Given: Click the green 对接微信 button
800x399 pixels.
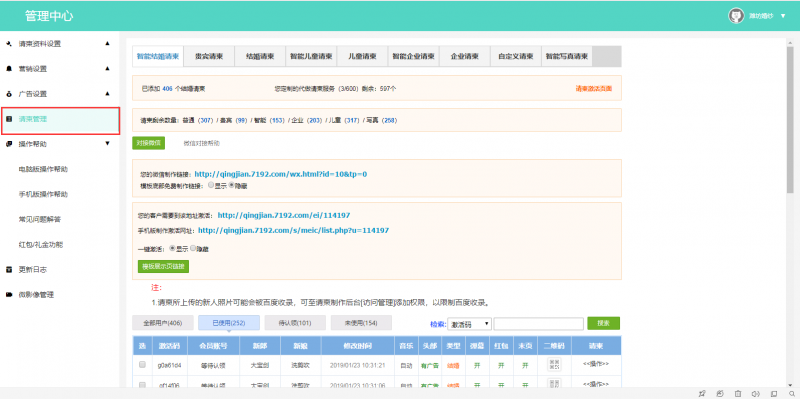Looking at the screenshot, I should tap(148, 143).
